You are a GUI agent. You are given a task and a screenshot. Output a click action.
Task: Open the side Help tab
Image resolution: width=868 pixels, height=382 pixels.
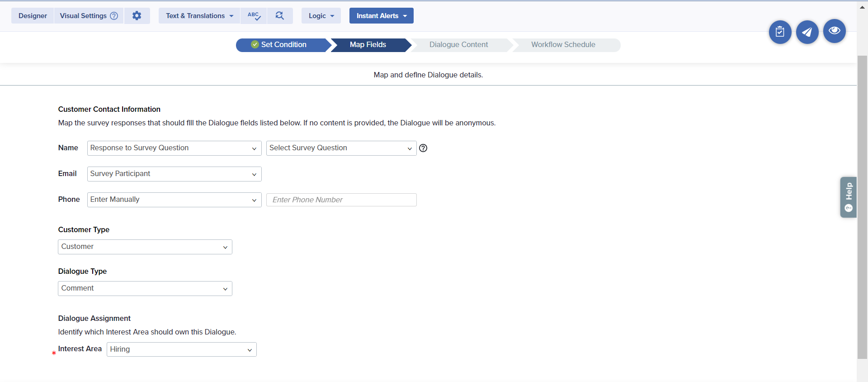(848, 197)
